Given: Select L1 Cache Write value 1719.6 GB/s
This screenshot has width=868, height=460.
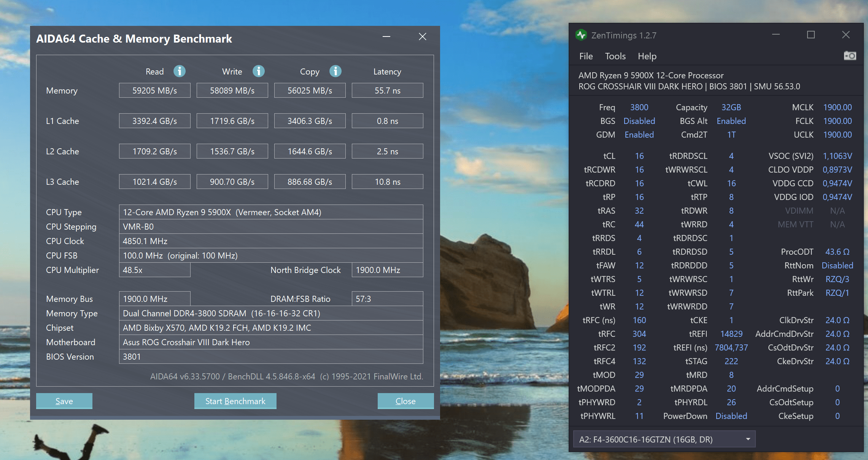Looking at the screenshot, I should coord(232,121).
